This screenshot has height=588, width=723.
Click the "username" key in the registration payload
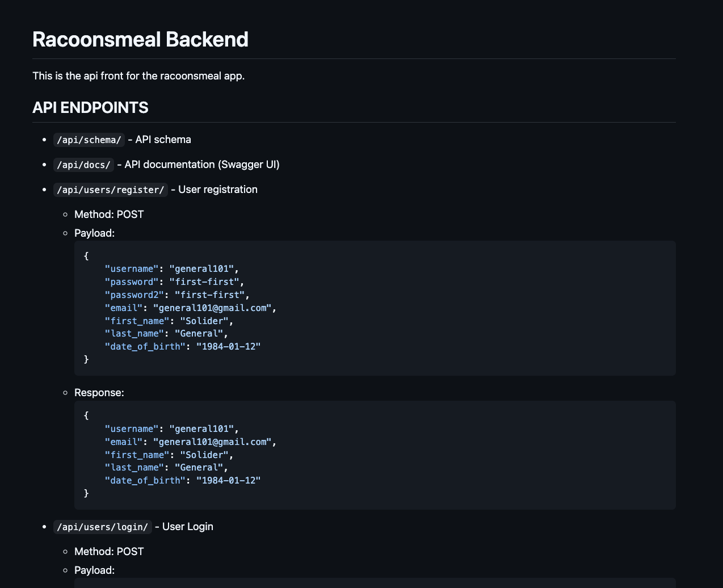click(x=132, y=269)
